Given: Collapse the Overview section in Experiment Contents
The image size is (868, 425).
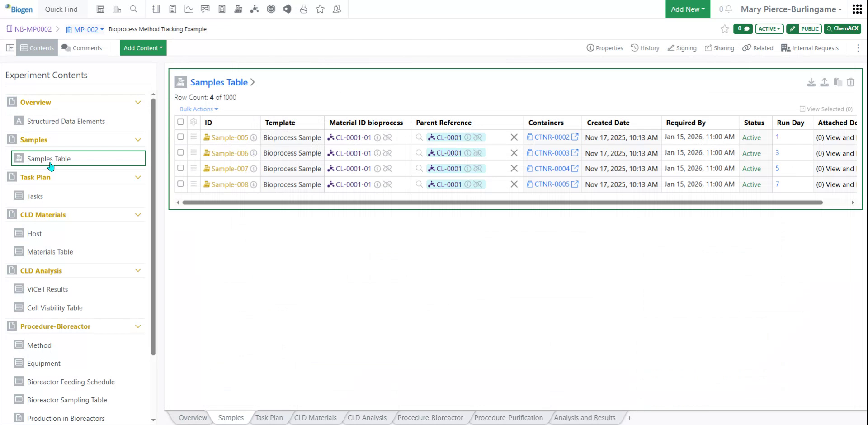Looking at the screenshot, I should point(138,102).
